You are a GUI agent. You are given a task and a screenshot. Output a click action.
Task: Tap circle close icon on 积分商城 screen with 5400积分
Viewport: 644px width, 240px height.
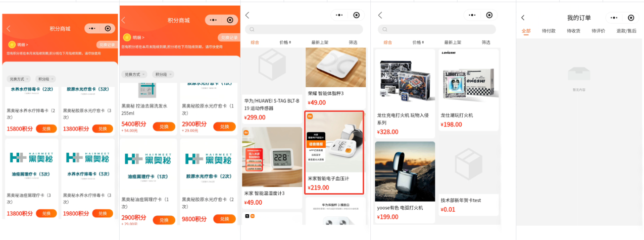tap(230, 20)
